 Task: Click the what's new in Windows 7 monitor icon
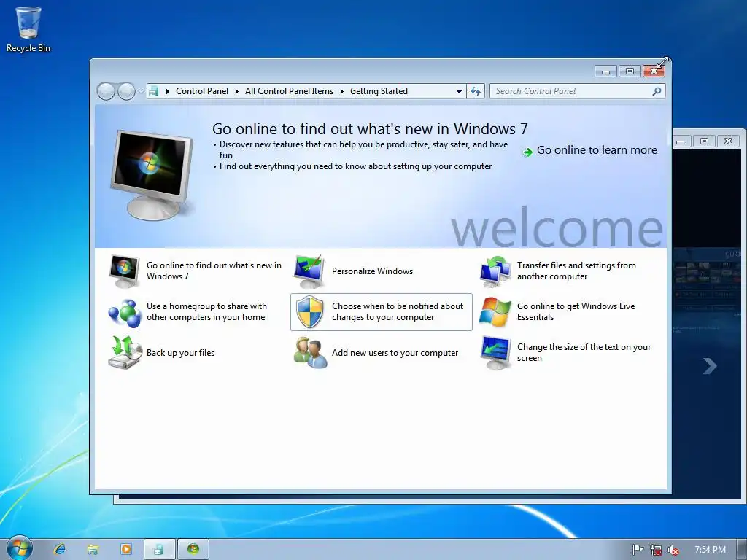pos(124,271)
